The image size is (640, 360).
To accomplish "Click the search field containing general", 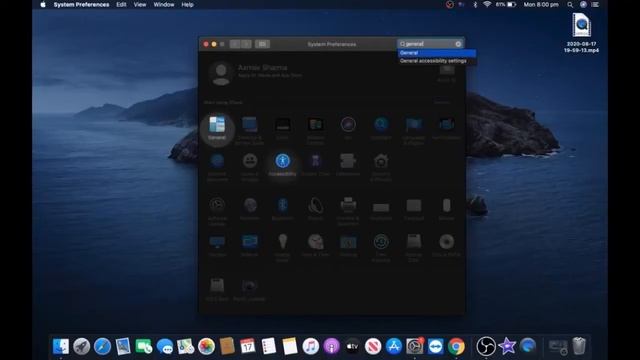I will 430,44.
